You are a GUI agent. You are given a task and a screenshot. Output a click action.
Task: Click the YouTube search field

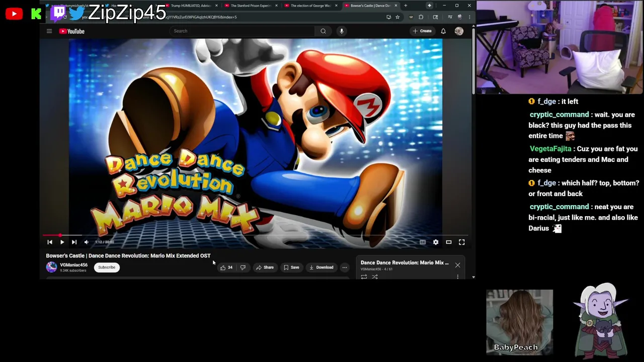tap(243, 31)
